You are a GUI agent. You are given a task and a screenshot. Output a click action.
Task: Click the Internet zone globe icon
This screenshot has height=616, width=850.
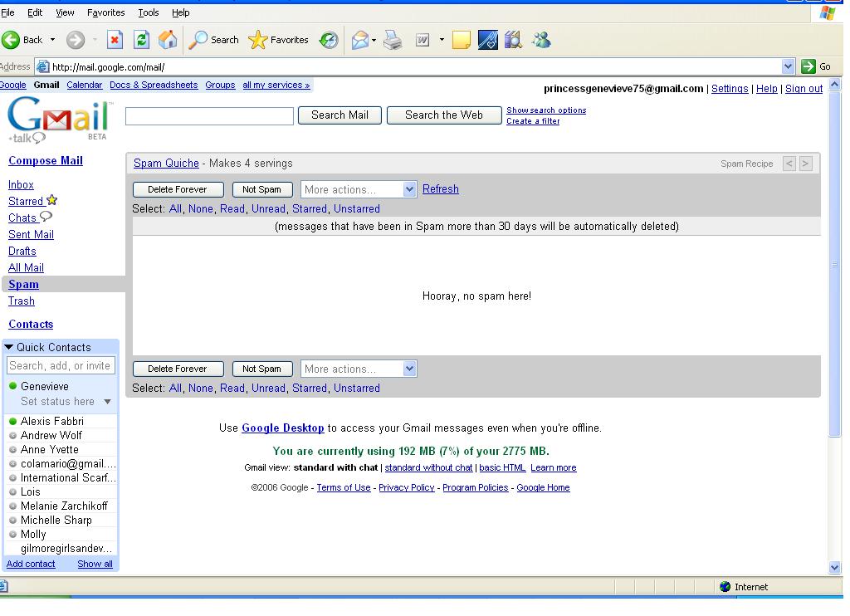point(725,587)
